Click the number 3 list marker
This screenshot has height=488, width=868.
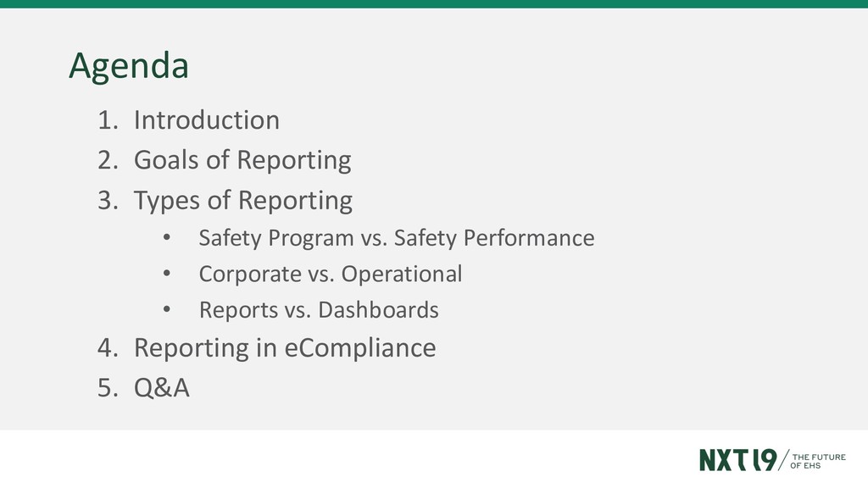click(108, 200)
